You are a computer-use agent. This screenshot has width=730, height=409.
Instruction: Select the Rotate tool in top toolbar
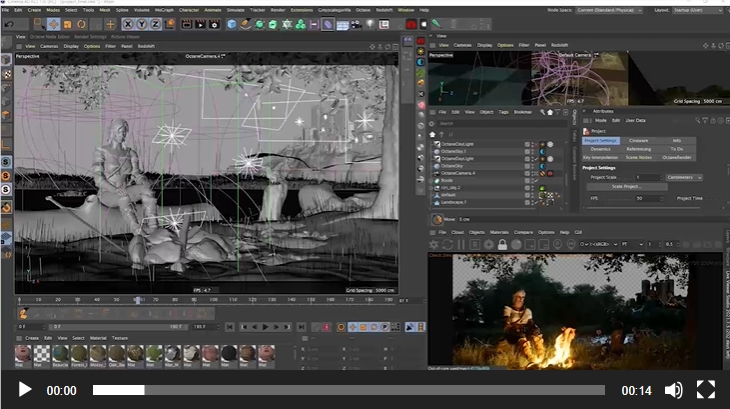(x=81, y=24)
